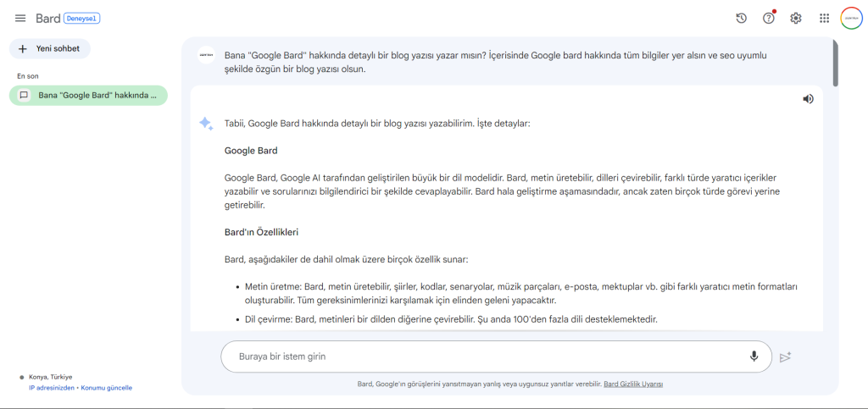This screenshot has height=409, width=868.
Task: Click the En son section label
Action: [28, 76]
